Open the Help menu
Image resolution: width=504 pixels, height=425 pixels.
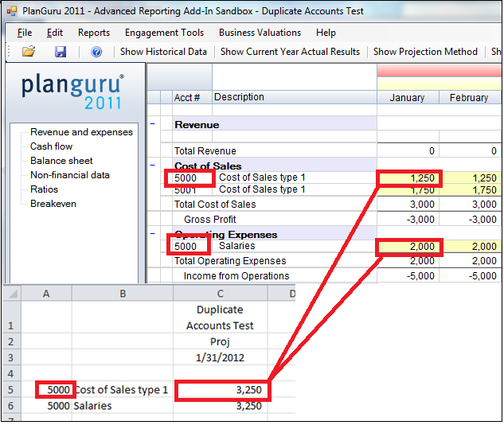click(326, 33)
